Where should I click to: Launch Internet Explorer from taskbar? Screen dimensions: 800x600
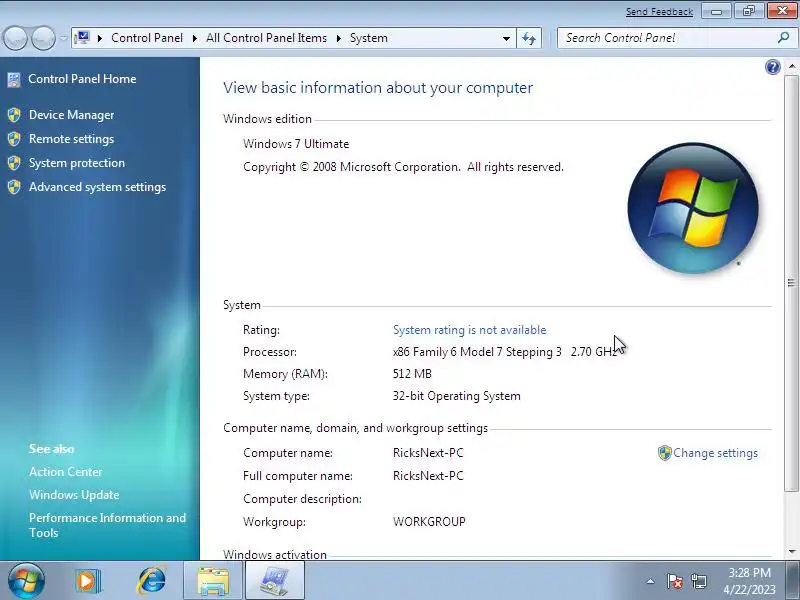click(152, 580)
